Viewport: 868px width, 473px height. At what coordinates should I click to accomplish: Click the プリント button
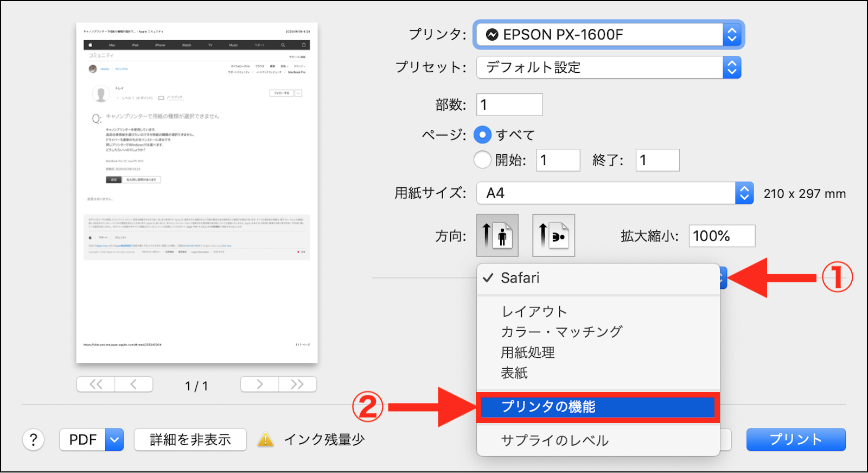click(x=796, y=439)
